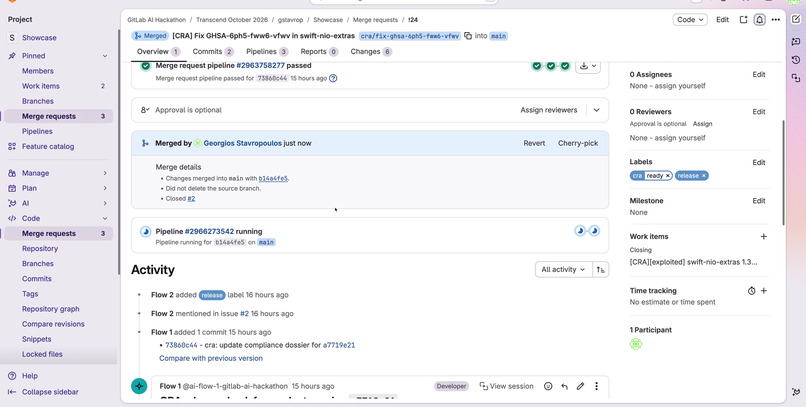Click View session on Flow 1 comment
Screen dimensions: 806x407
coord(506,386)
